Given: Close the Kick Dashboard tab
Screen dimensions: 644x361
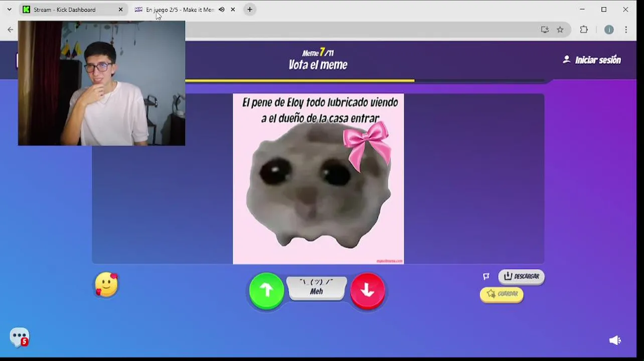Looking at the screenshot, I should pyautogui.click(x=120, y=10).
